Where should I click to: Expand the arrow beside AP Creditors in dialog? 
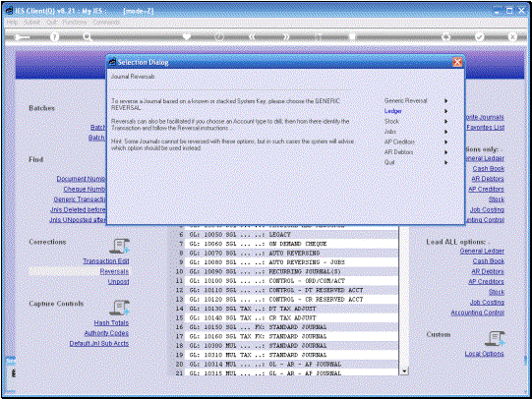point(446,142)
